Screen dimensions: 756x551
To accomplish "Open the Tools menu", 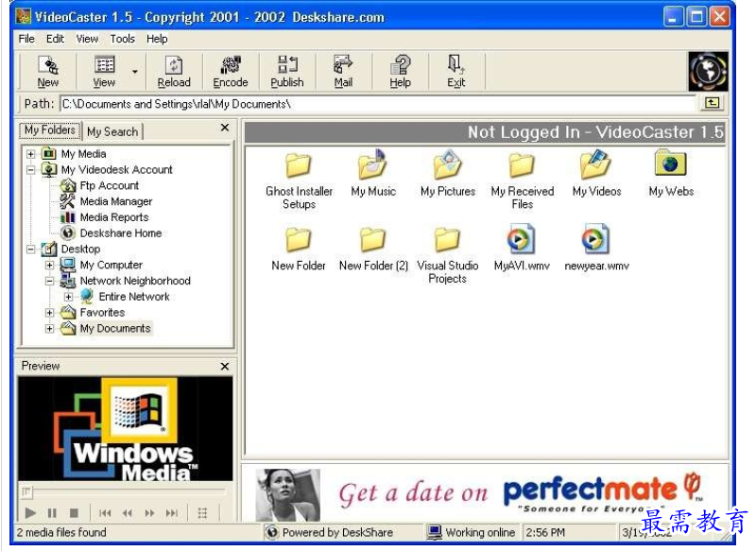I will click(123, 39).
